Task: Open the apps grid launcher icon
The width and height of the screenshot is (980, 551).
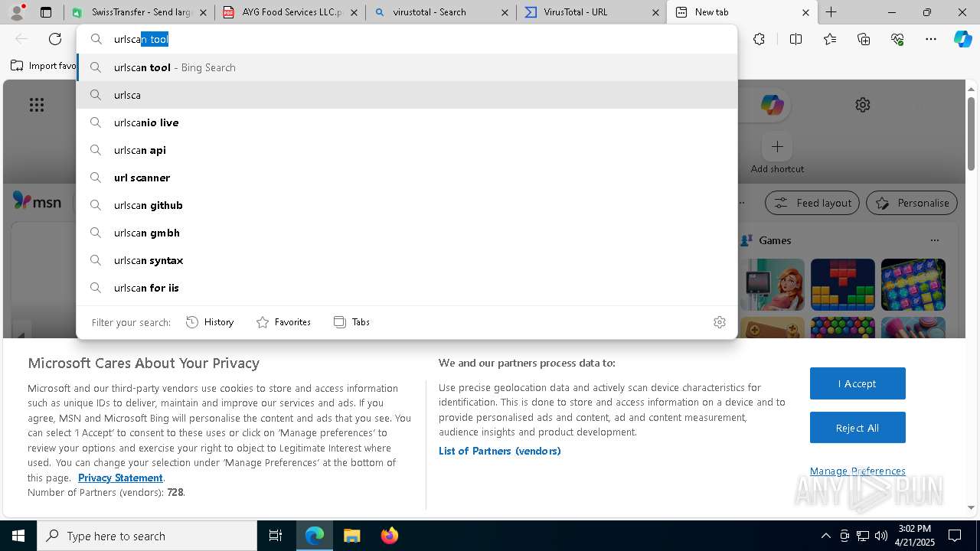Action: 37,105
